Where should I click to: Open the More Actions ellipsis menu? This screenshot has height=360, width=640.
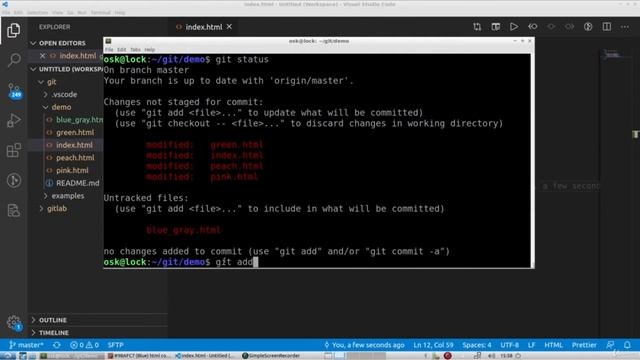point(625,27)
